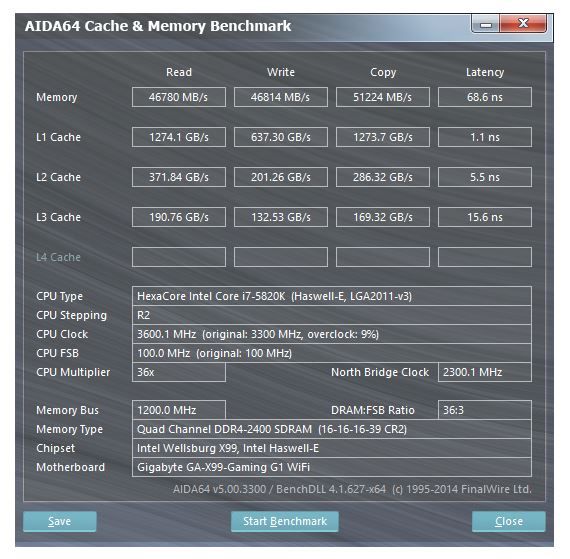Start the benchmark run
Viewport: 570px width, 559px height.
285,521
